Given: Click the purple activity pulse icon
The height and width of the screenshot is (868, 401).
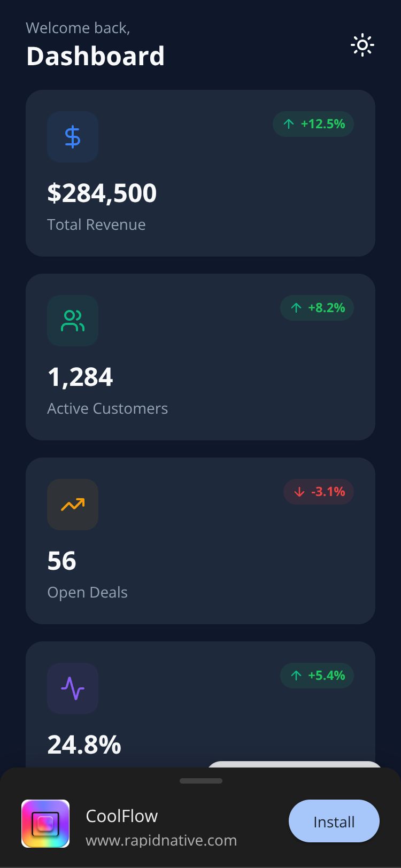Looking at the screenshot, I should tap(73, 688).
